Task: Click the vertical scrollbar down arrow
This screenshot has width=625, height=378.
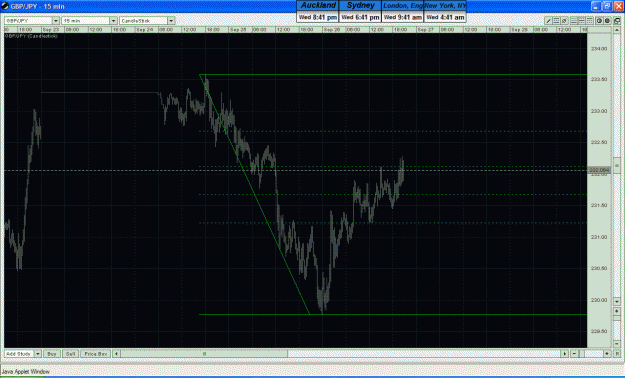Action: pyautogui.click(x=617, y=301)
